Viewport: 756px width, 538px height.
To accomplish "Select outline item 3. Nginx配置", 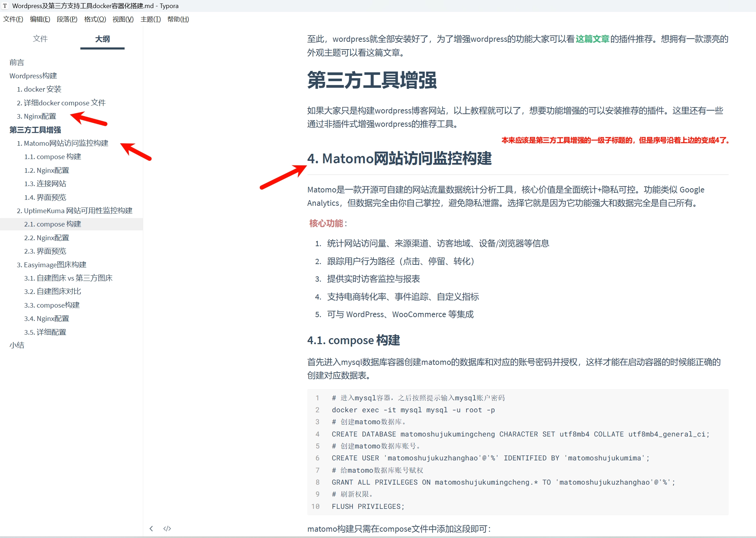I will 37,116.
